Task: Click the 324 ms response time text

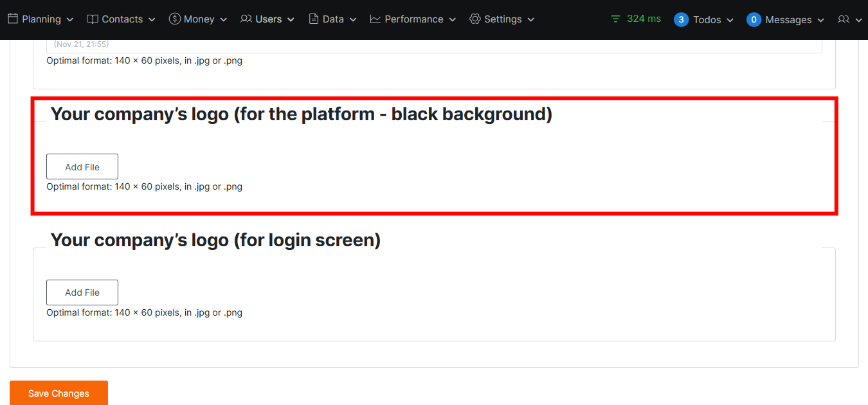Action: coord(644,19)
